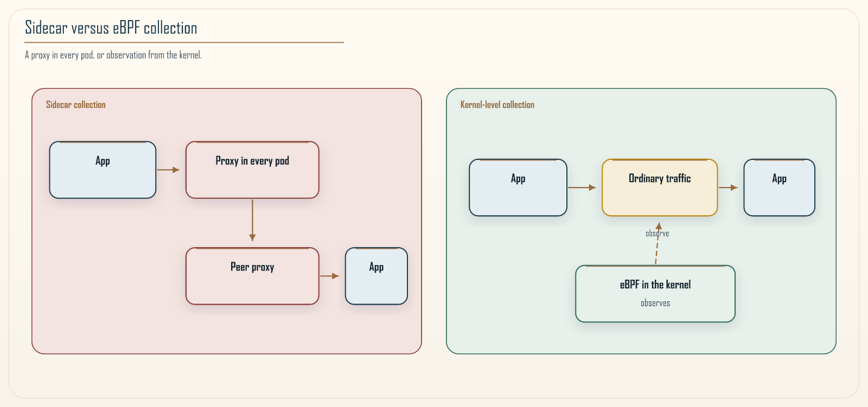Select the App node in Sidecar collection top-left

coord(103,170)
